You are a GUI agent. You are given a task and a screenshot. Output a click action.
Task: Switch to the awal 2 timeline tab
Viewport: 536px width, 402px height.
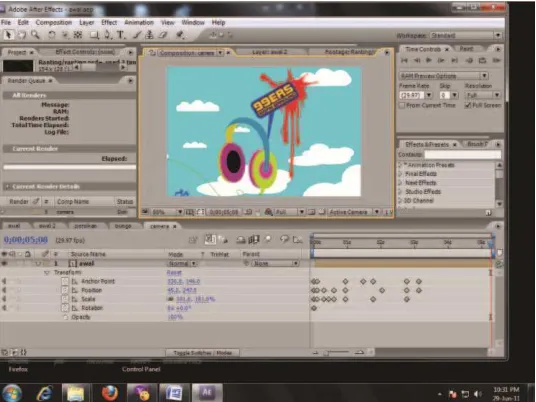click(x=47, y=226)
